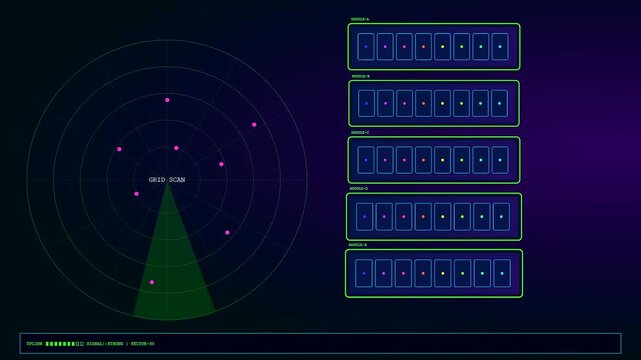Click the sky blue dot slot in MODULE-D

(x=502, y=217)
